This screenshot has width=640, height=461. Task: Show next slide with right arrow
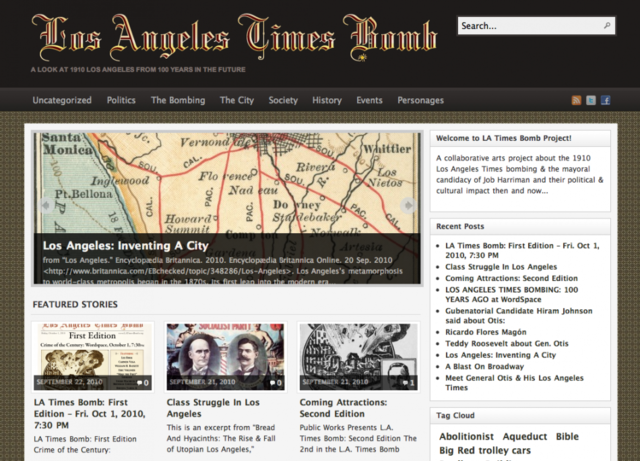pyautogui.click(x=408, y=205)
